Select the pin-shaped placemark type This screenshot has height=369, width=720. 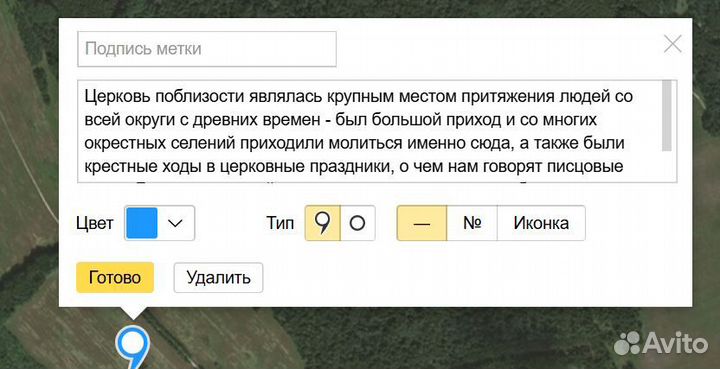[323, 223]
